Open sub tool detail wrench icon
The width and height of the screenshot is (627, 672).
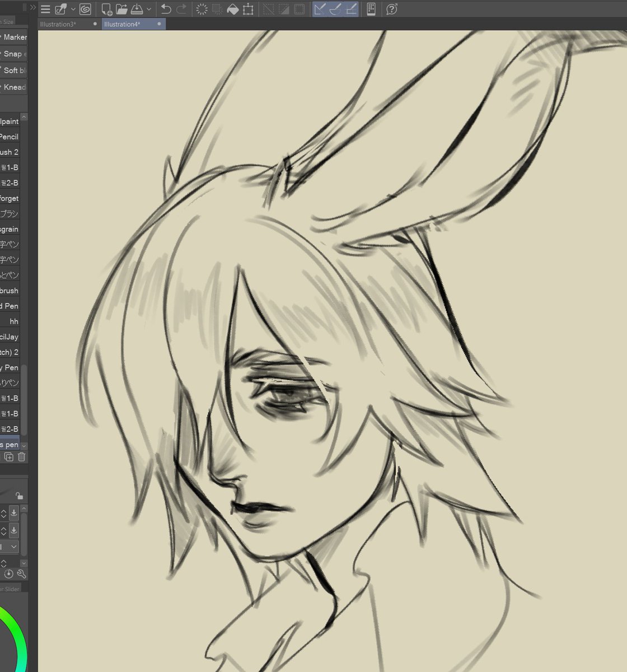coord(22,574)
